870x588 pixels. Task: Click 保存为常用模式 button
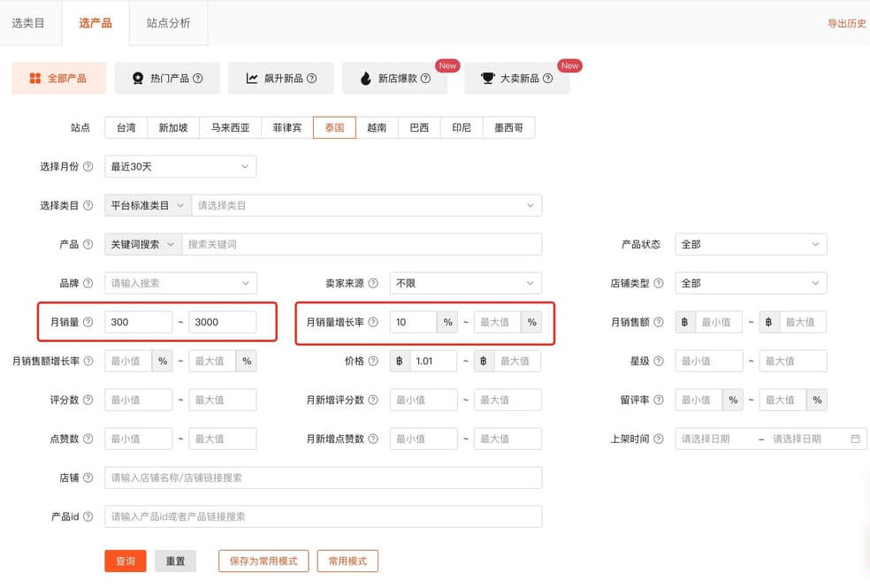[263, 561]
